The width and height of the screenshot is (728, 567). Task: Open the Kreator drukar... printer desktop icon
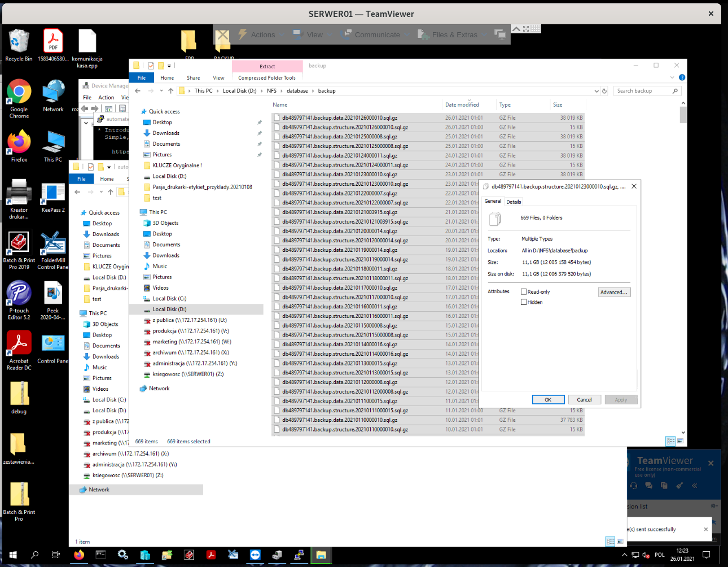click(19, 199)
